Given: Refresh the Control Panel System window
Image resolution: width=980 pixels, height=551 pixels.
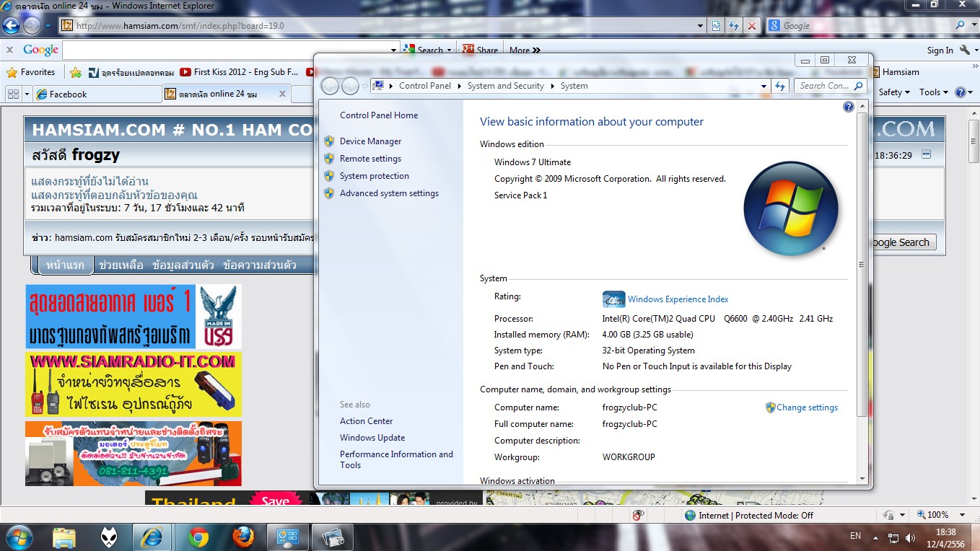Looking at the screenshot, I should (x=780, y=86).
